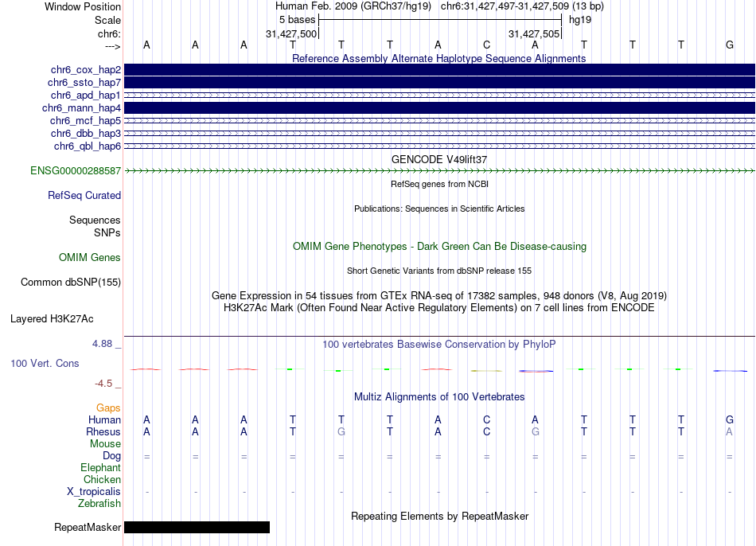Viewport: 756px width, 546px height.
Task: Click the Human species row label
Action: (104, 420)
